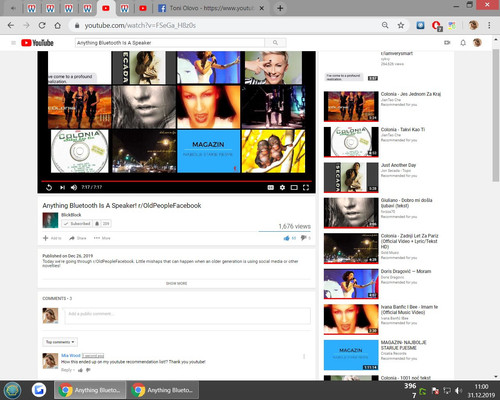500x400 pixels.
Task: Go to YouTube home via logo
Action: point(37,43)
